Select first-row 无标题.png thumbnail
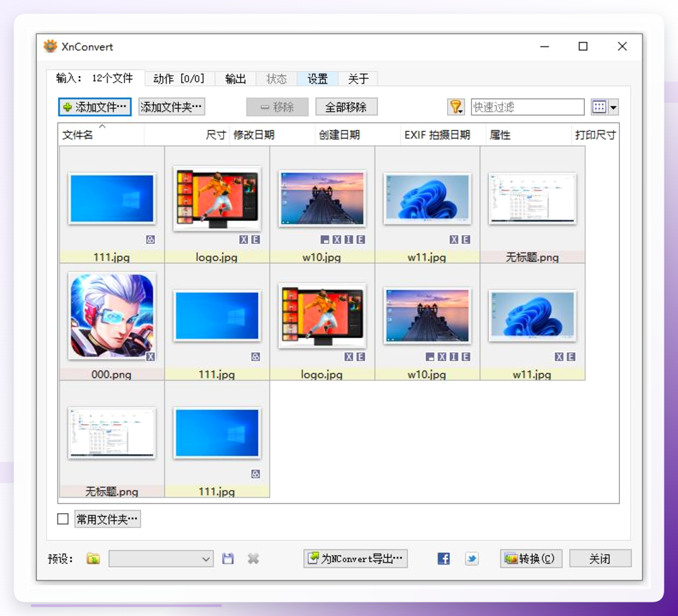 click(x=532, y=199)
